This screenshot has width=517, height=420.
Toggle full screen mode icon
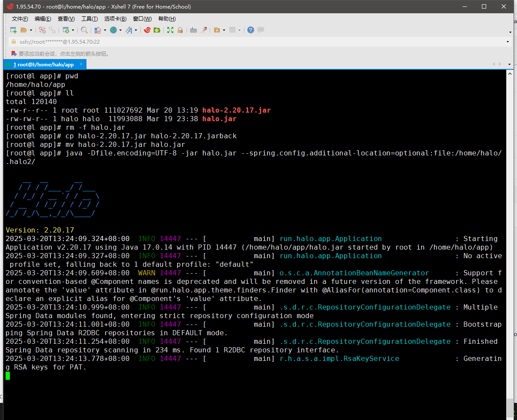click(170, 30)
